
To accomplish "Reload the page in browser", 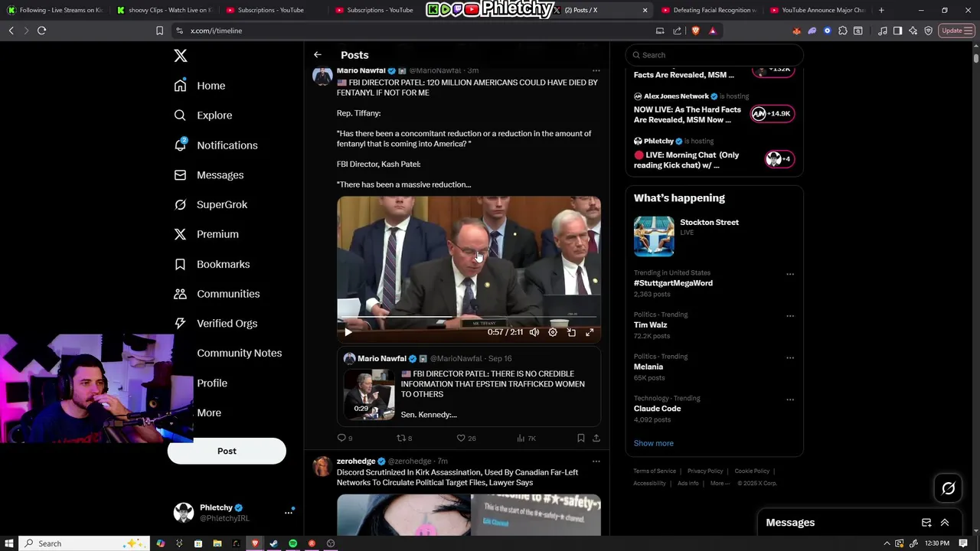I will (41, 31).
